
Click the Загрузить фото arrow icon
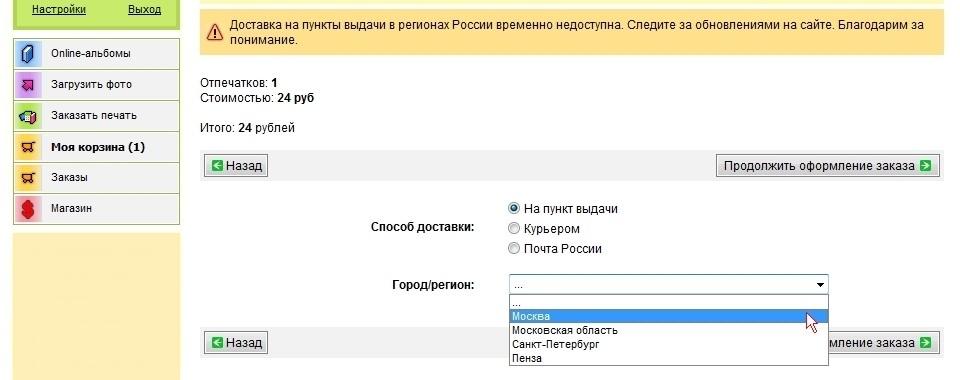[x=28, y=85]
